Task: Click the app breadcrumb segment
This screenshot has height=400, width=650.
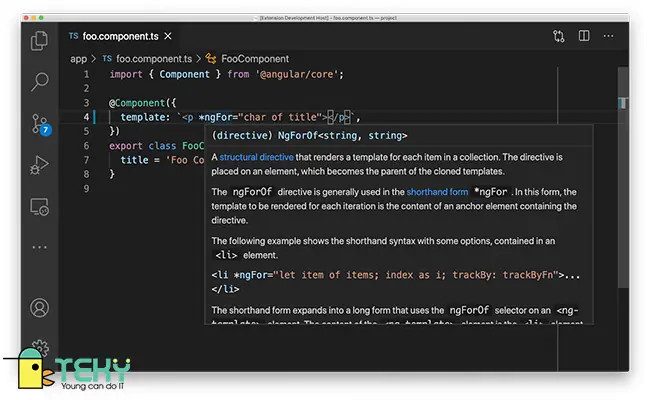Action: 78,59
